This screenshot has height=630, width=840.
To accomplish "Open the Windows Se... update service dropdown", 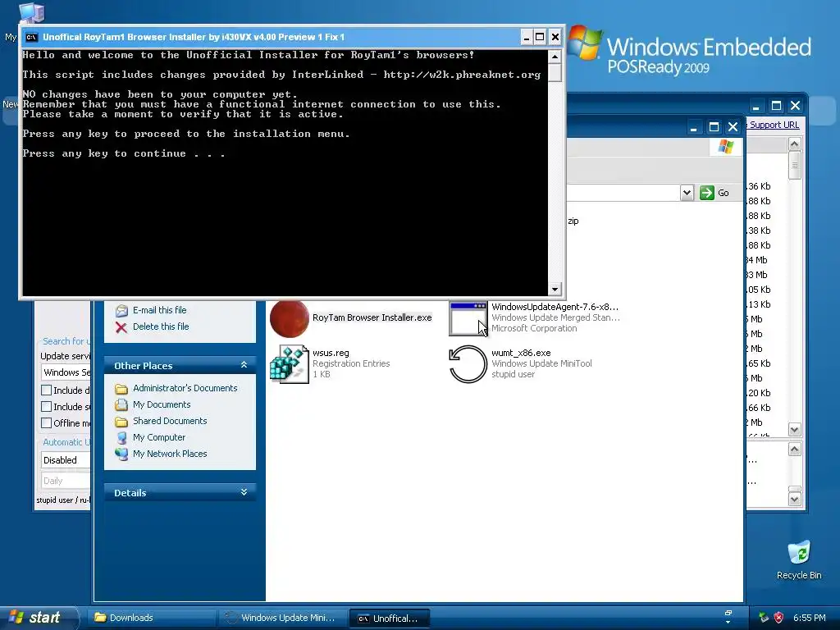I will pos(66,372).
